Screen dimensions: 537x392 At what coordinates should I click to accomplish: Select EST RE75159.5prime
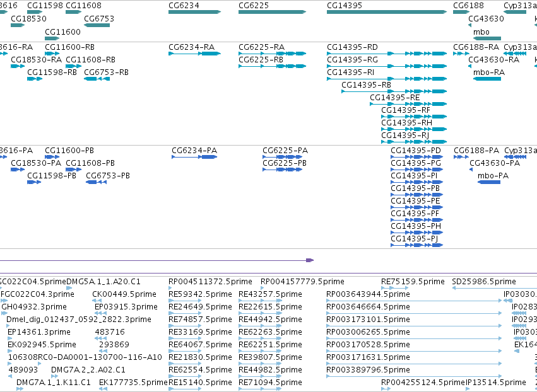click(395, 288)
